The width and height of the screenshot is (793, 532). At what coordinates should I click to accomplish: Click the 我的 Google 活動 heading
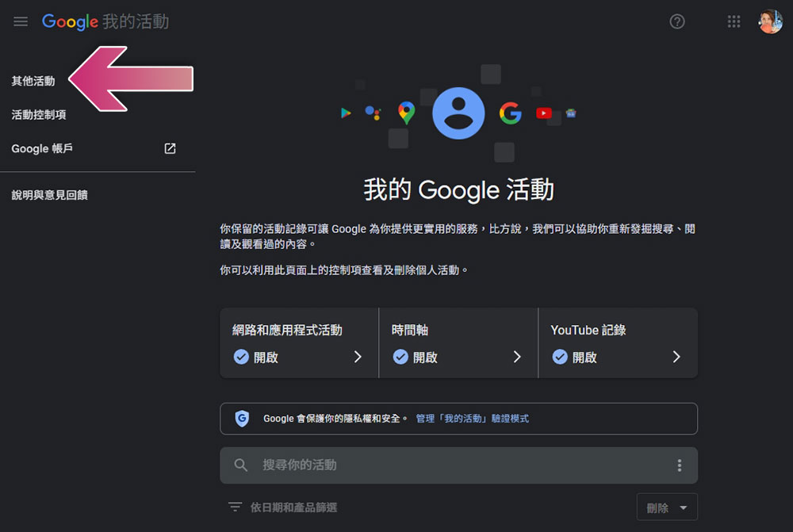(458, 190)
